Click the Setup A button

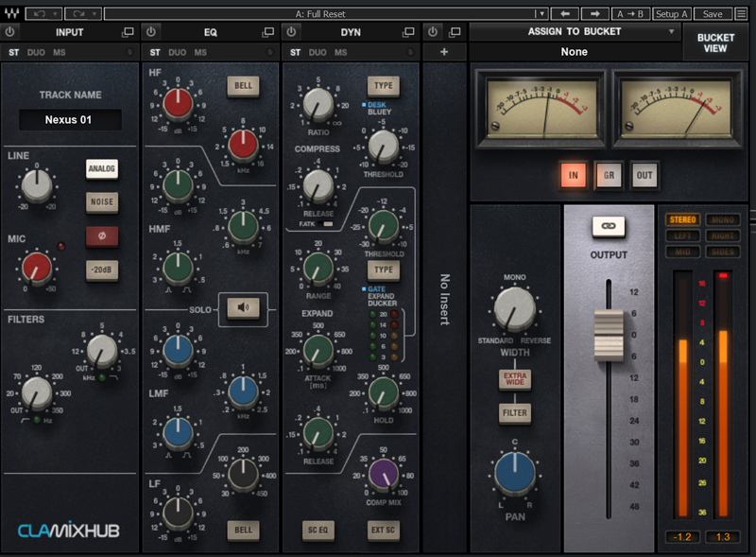click(x=672, y=13)
